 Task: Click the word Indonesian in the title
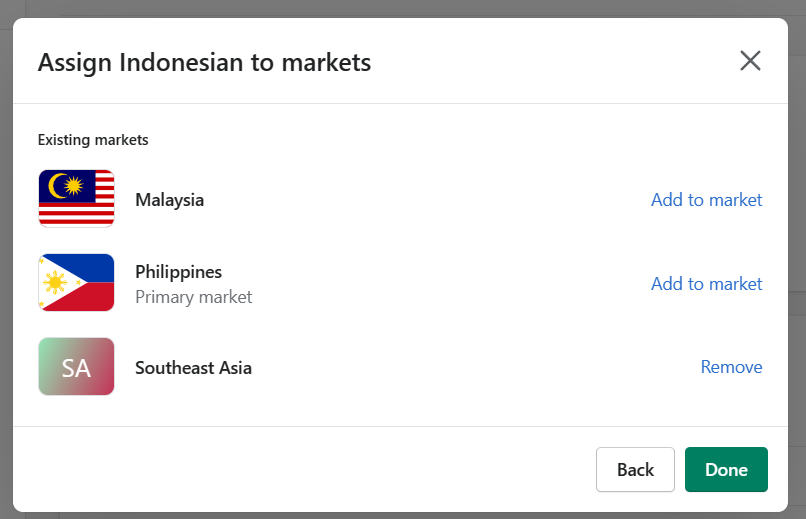(x=181, y=63)
